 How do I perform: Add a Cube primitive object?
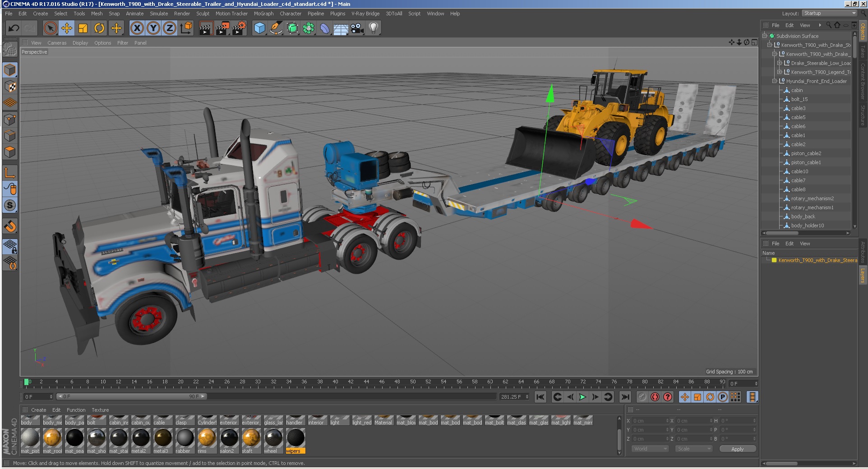pos(259,28)
